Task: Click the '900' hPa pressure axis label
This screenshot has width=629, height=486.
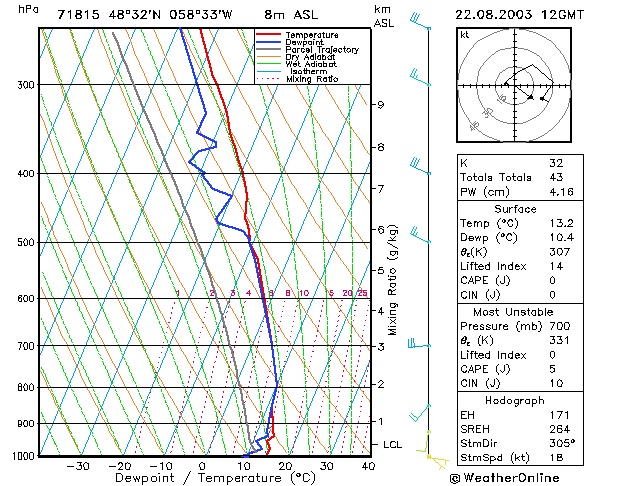Action: 26,424
